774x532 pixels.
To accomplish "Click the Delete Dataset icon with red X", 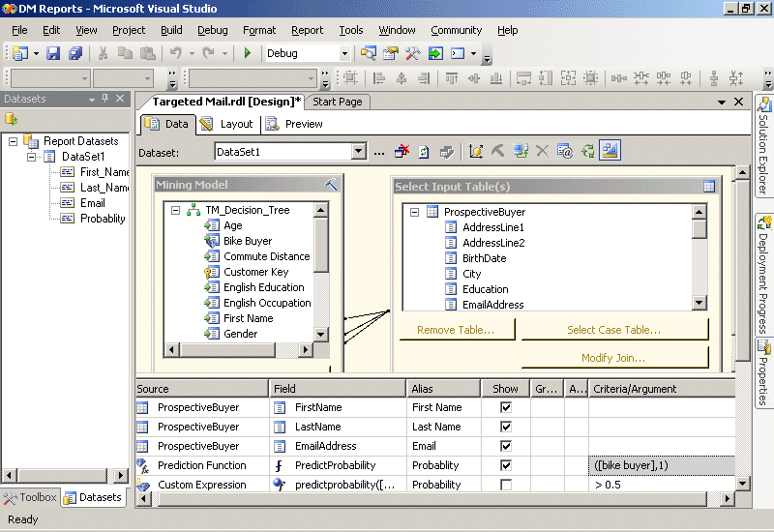I will 402,151.
